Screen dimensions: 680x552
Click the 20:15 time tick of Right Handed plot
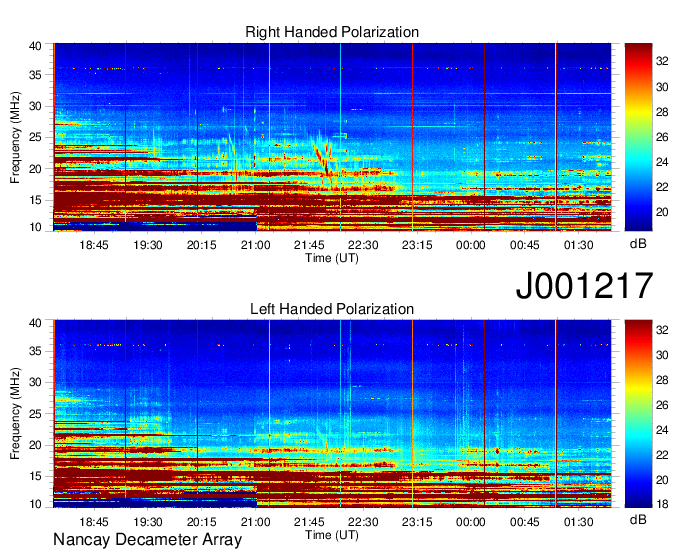(202, 245)
